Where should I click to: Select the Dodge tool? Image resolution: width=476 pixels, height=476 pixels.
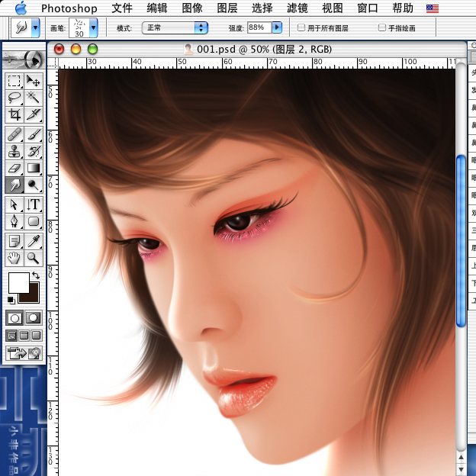click(33, 185)
